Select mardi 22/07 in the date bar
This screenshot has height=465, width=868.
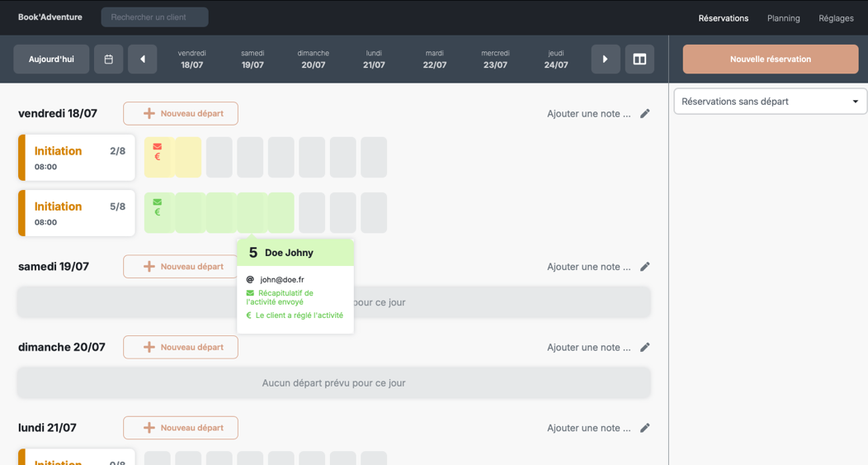(x=435, y=59)
